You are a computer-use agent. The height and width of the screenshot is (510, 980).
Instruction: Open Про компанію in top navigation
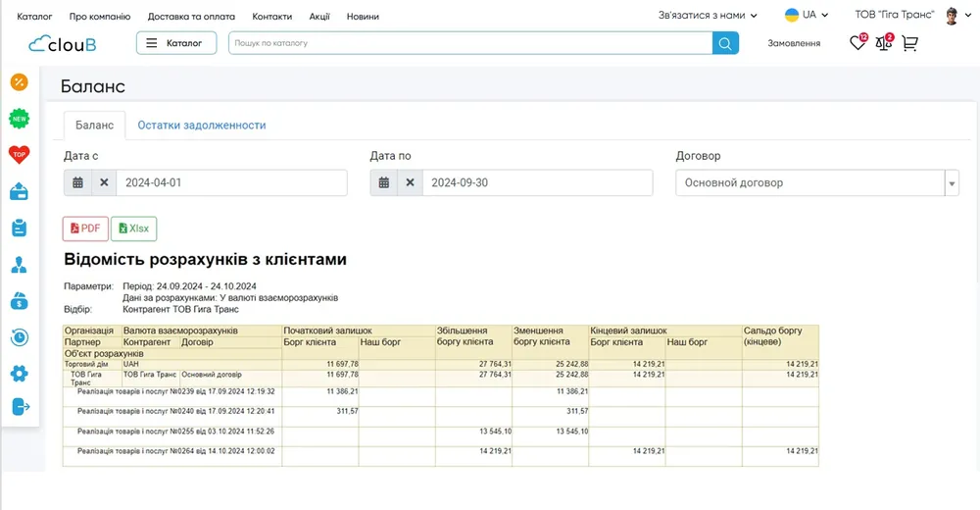100,17
